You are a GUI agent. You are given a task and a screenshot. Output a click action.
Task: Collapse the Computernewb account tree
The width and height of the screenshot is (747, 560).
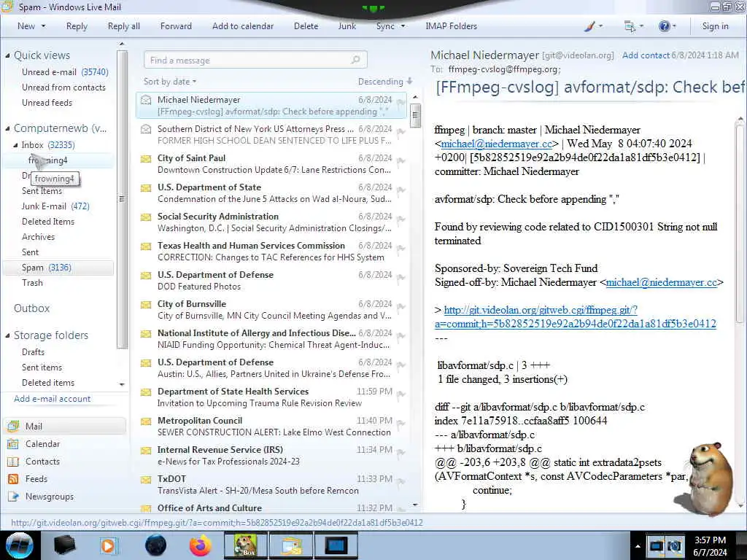pos(7,128)
